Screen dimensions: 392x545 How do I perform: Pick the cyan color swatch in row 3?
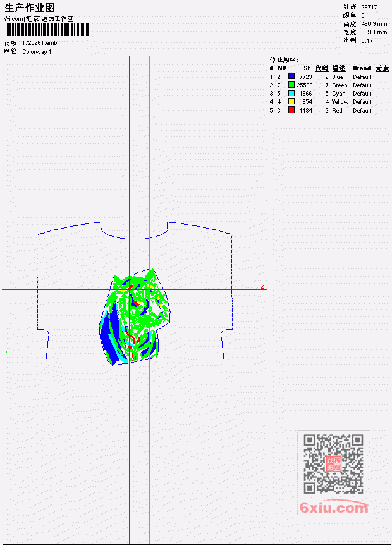pyautogui.click(x=291, y=93)
